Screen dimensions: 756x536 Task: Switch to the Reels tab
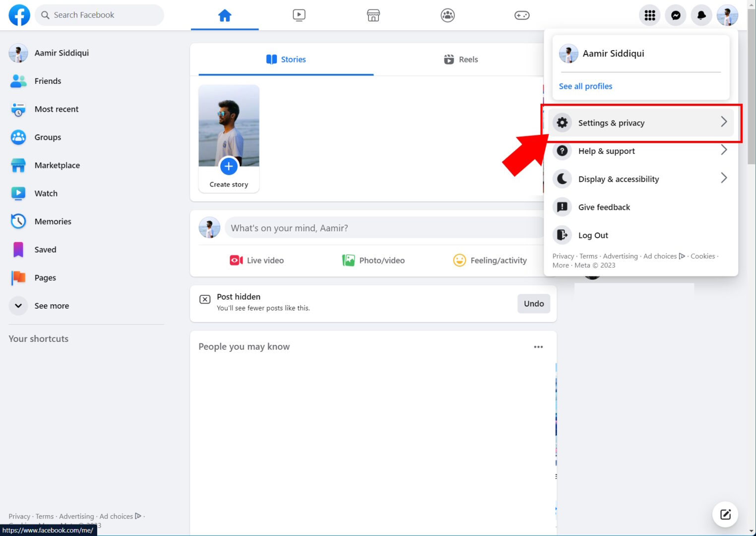pos(460,59)
